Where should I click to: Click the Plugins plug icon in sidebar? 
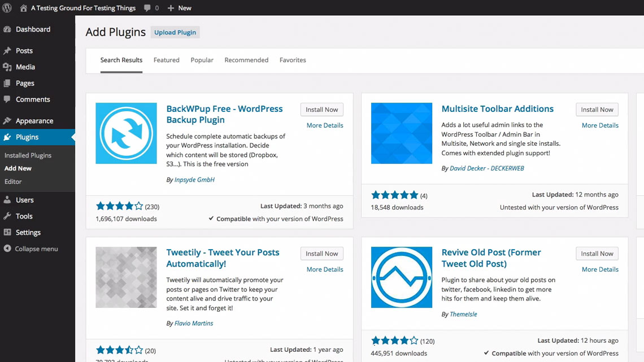[x=7, y=137]
